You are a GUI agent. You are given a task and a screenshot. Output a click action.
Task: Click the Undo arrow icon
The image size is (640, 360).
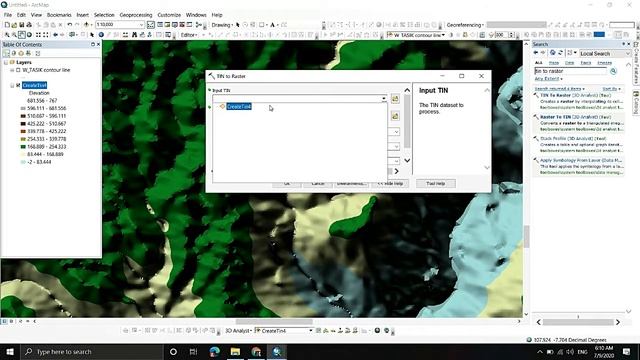pyautogui.click(x=70, y=25)
